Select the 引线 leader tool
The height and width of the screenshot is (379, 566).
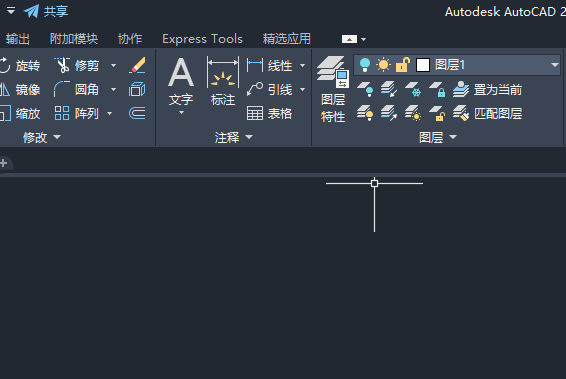tap(269, 90)
